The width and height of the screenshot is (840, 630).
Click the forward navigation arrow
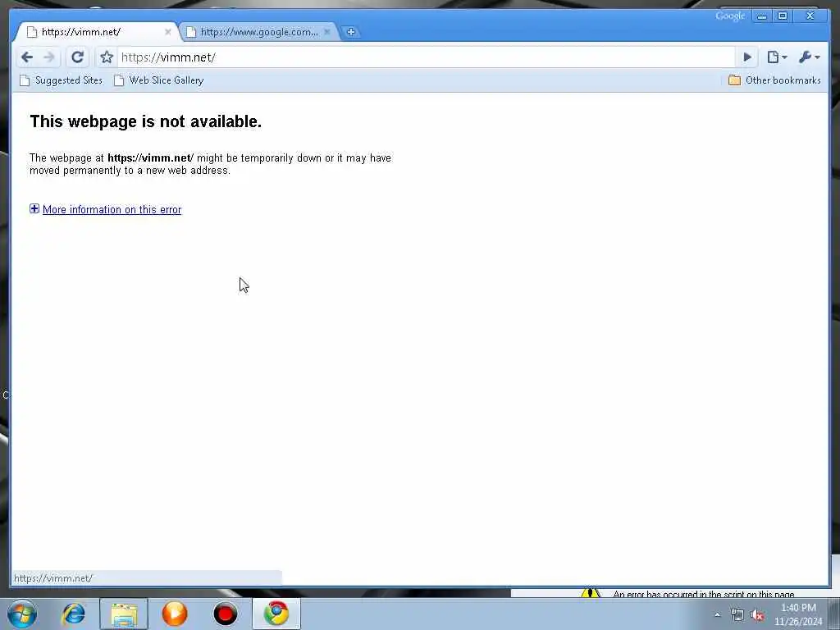(48, 57)
